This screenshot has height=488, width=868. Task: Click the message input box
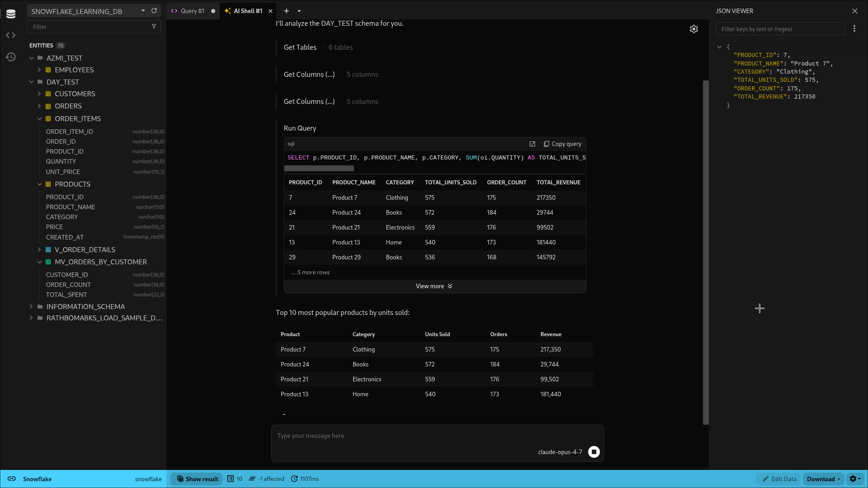pos(437,436)
